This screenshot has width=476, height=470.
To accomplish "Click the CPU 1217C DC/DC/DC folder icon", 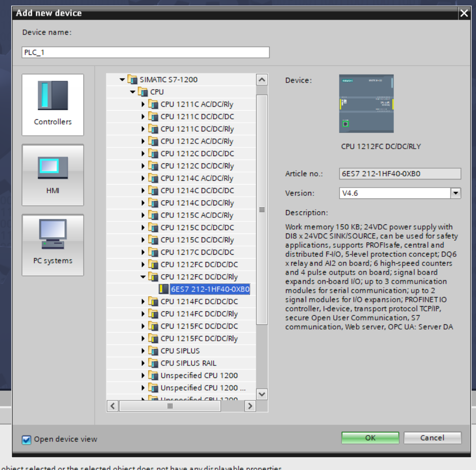I will tap(153, 252).
